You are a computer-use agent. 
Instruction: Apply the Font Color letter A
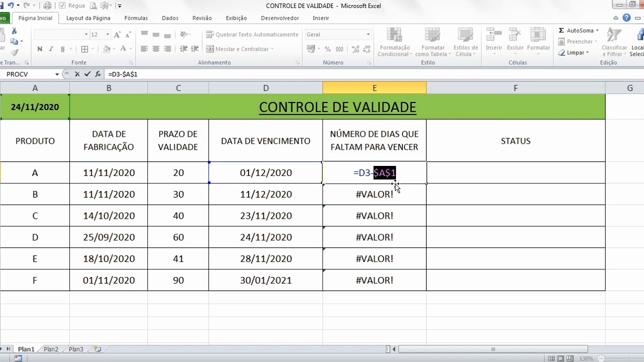(123, 49)
